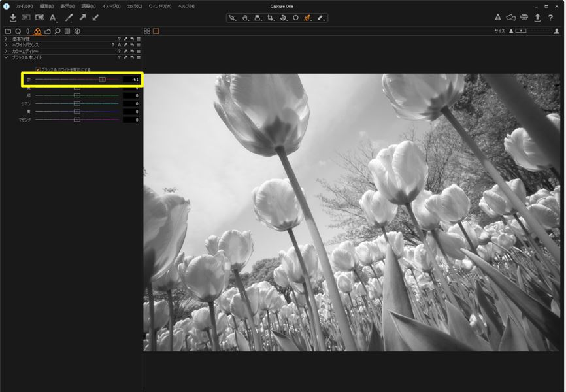Click the シアン slider handle
This screenshot has width=566, height=392.
pyautogui.click(x=77, y=103)
